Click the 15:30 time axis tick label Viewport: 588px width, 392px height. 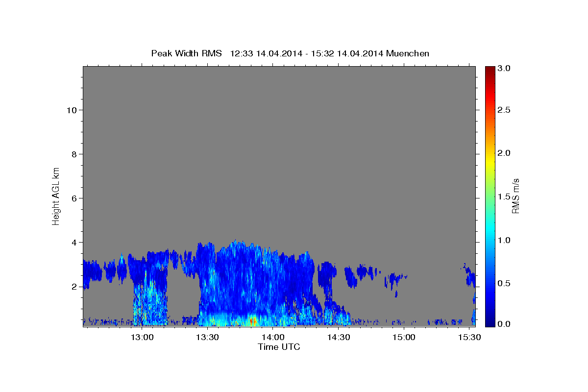coord(469,338)
